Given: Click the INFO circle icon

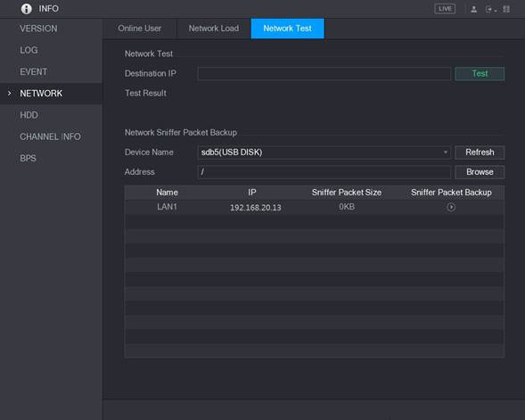Looking at the screenshot, I should coord(27,9).
